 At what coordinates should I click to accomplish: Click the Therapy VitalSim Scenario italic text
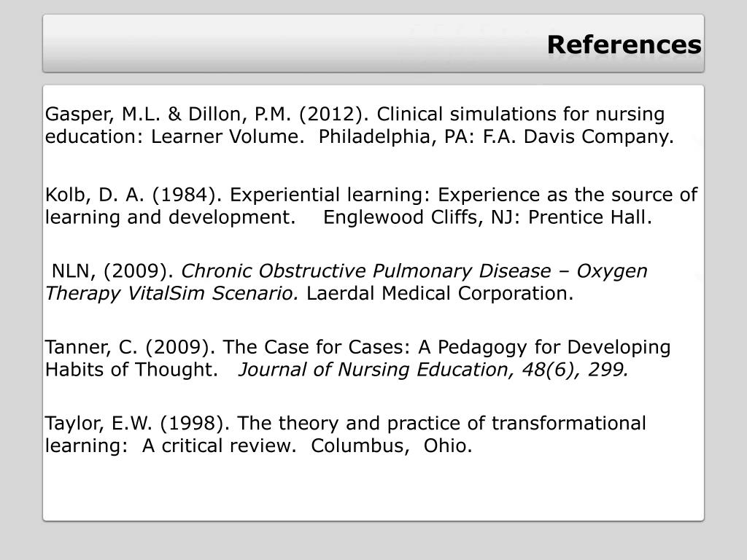coord(171,294)
